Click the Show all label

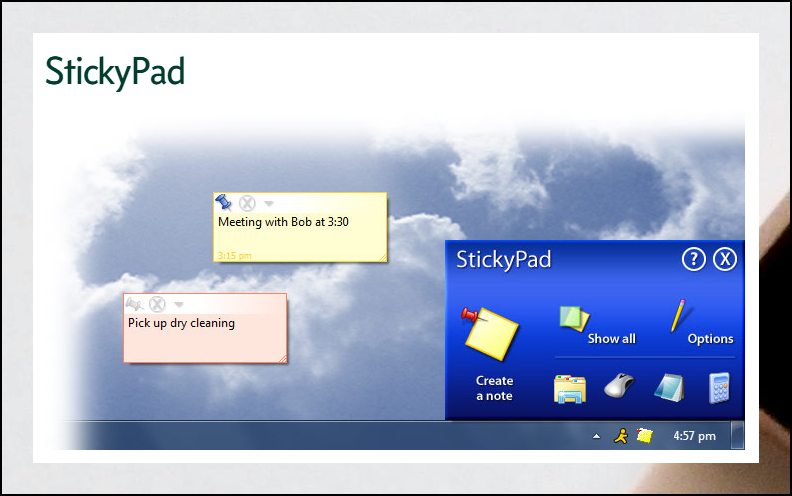click(x=612, y=339)
